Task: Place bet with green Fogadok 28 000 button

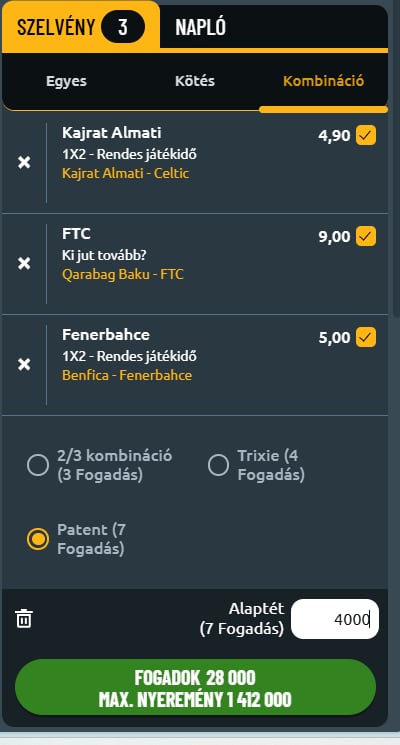Action: 195,688
